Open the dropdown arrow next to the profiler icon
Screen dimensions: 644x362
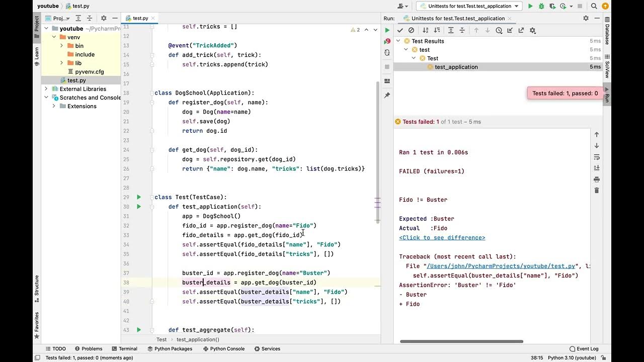point(571,6)
